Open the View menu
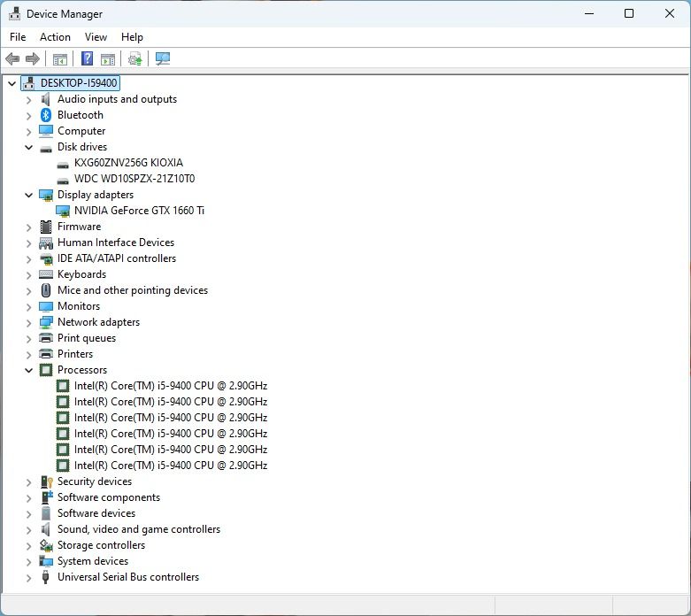Image resolution: width=691 pixels, height=616 pixels. [96, 37]
